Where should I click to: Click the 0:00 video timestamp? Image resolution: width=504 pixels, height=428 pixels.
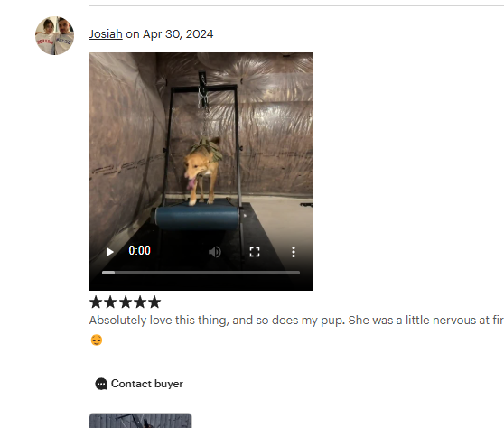pyautogui.click(x=139, y=250)
